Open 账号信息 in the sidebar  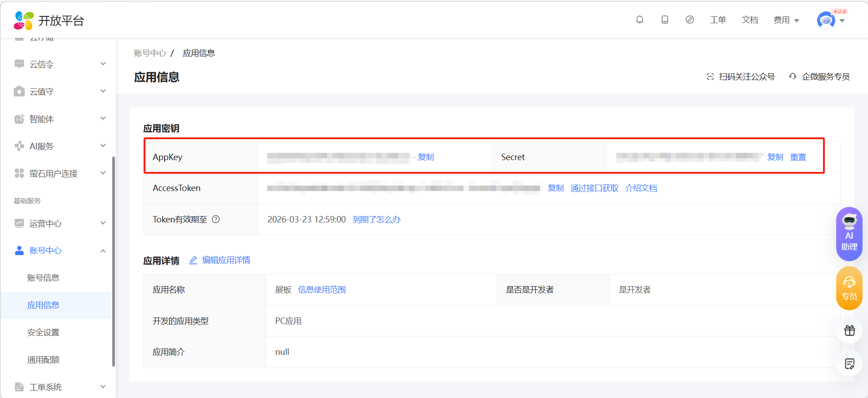pyautogui.click(x=43, y=278)
